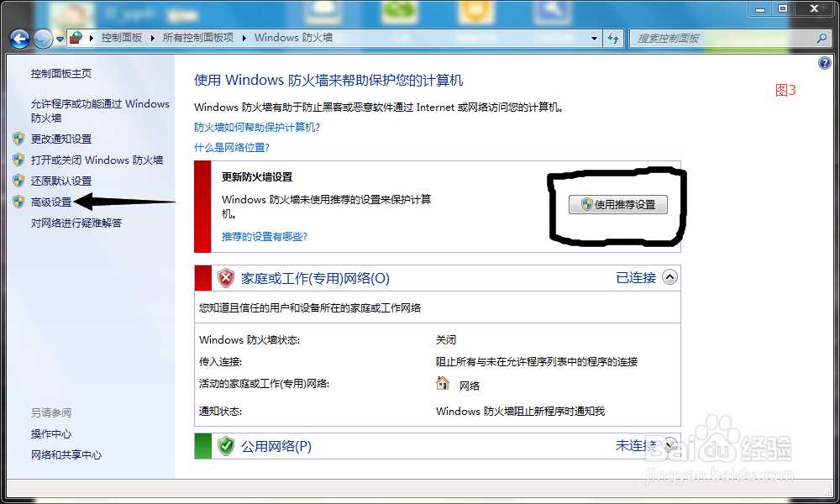
Task: Click green check shield icon for 公用网络
Action: [226, 445]
